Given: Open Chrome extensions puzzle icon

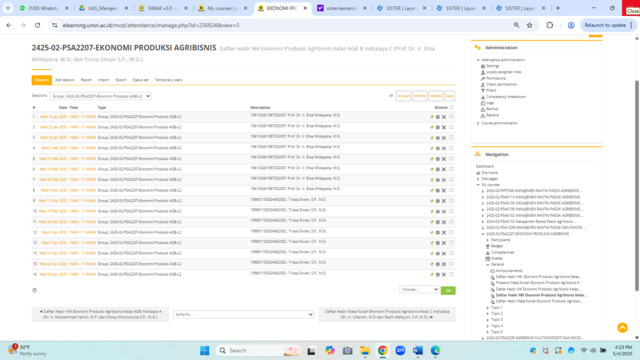Looking at the screenshot, I should point(549,25).
